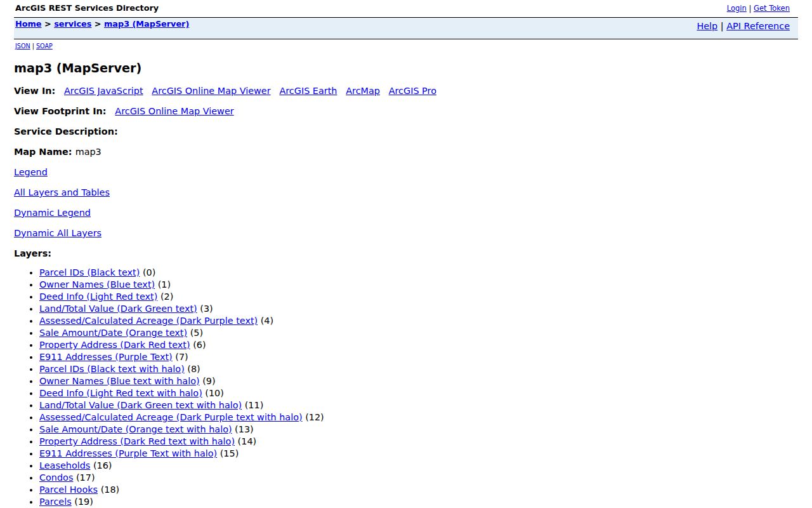Open Sale Amount/Date (Orange text) layer
The image size is (812, 508).
113,333
